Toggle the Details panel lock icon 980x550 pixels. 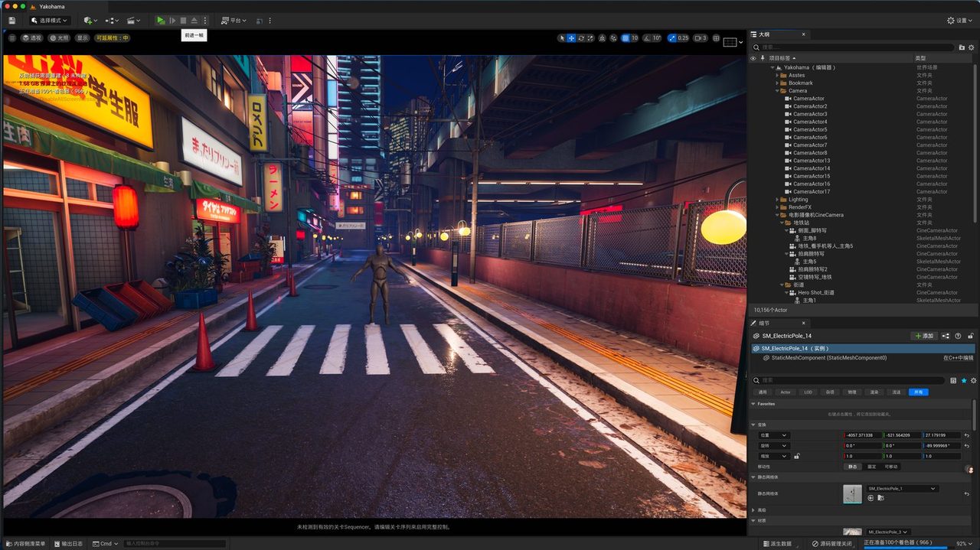[971, 336]
